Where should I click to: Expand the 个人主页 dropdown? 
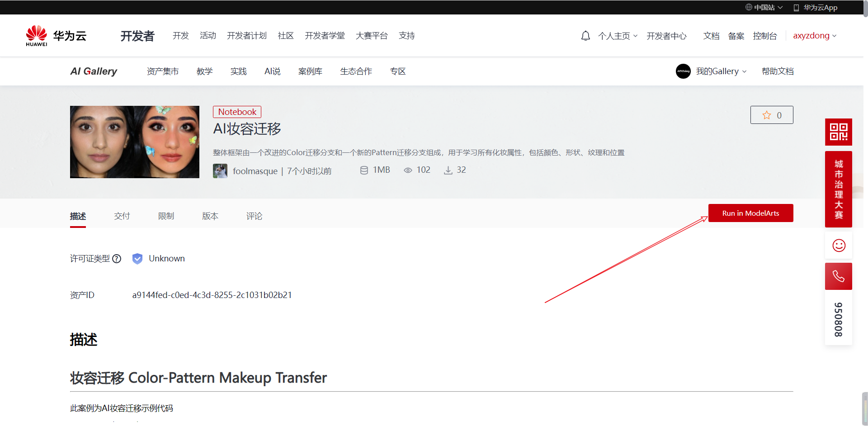tap(618, 36)
